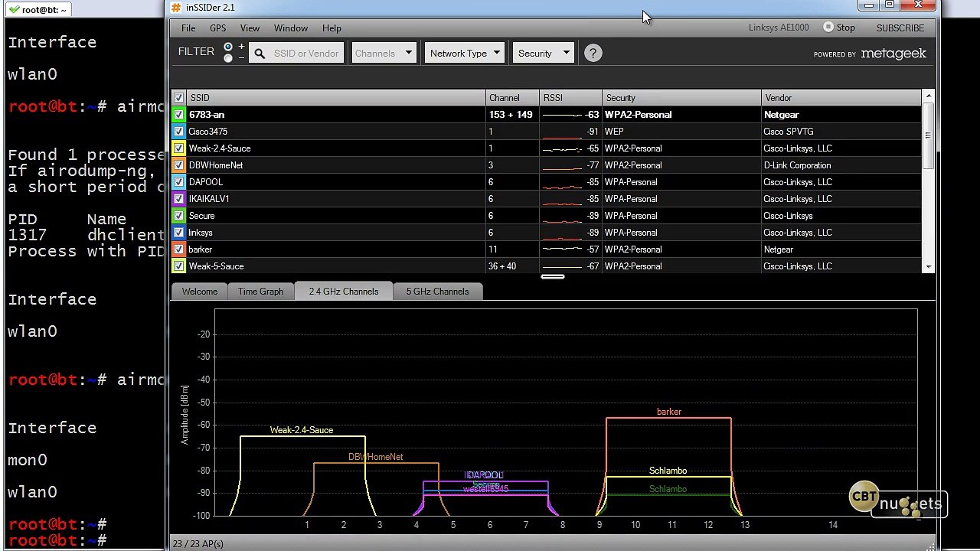Image resolution: width=980 pixels, height=551 pixels.
Task: Uncheck the Weak-5-Sauce network checkbox
Action: coord(178,266)
